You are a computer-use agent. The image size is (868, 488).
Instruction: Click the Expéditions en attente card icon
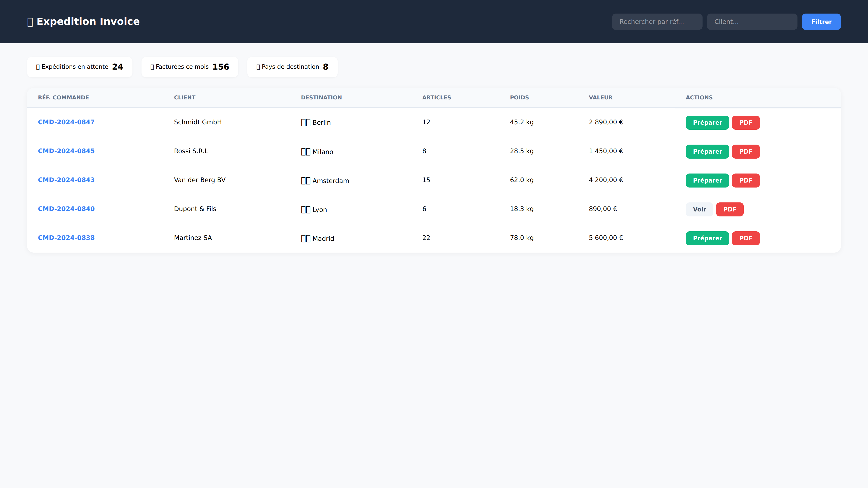click(x=38, y=67)
